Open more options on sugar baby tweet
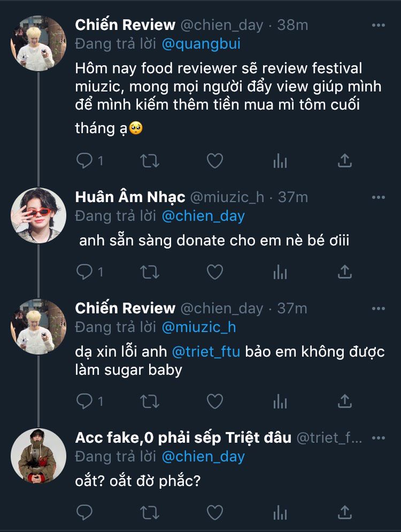This screenshot has width=401, height=532. click(x=378, y=309)
